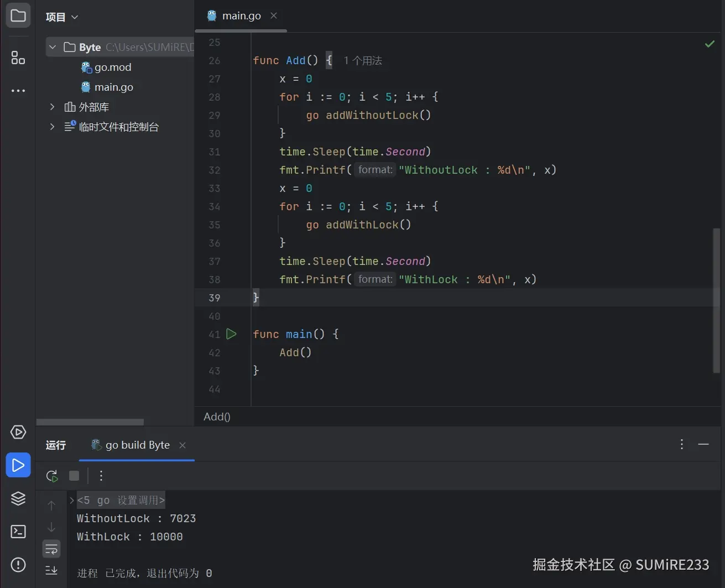
Task: Click the Add() call inside main
Action: tap(295, 352)
